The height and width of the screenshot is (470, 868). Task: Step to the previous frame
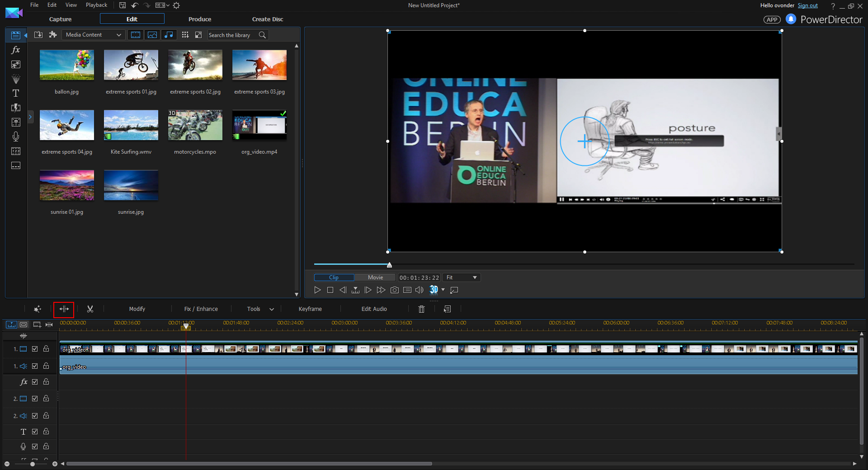[x=343, y=290]
